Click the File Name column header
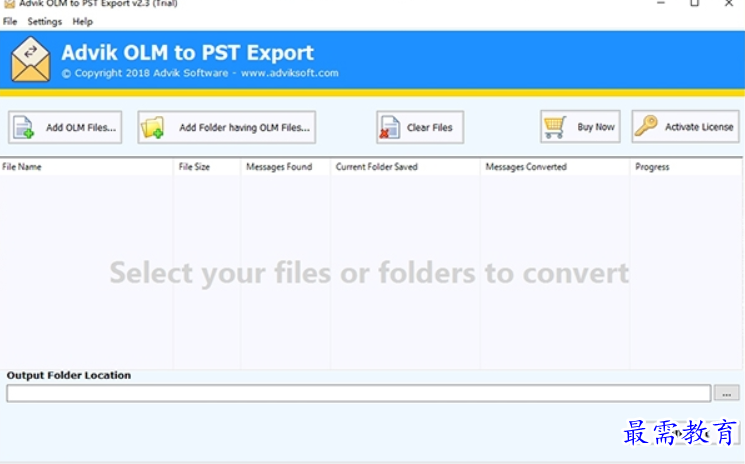This screenshot has height=464, width=745. pos(86,167)
